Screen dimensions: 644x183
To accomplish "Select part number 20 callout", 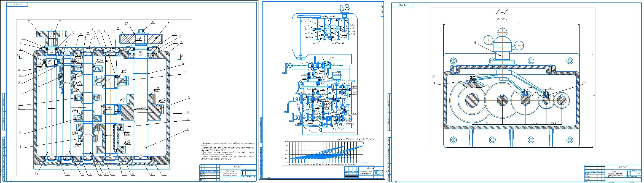I will click(189, 98).
